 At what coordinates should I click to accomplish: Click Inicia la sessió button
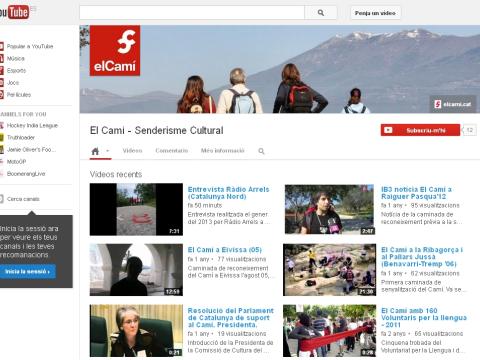pos(27,272)
